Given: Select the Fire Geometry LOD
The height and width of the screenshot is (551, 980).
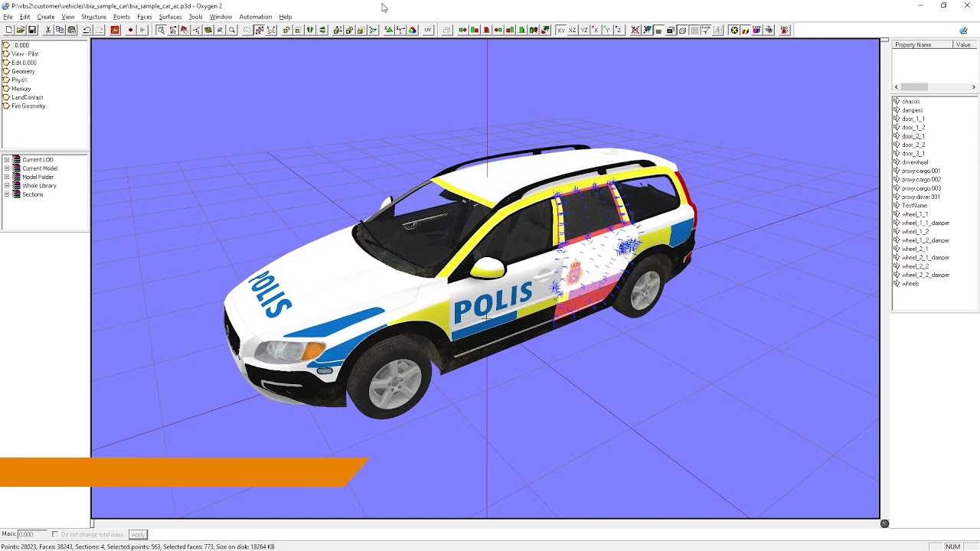Looking at the screenshot, I should [x=28, y=106].
